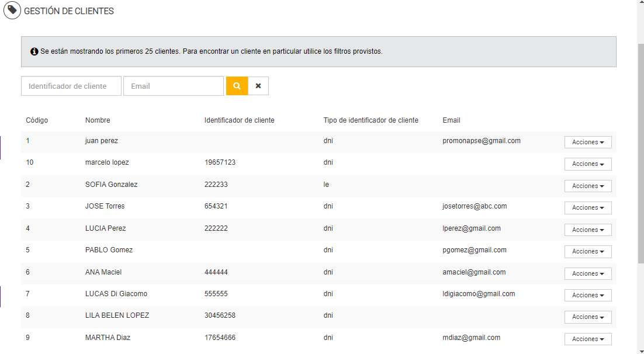Click the info icon in the notice banner
Image resolution: width=644 pixels, height=354 pixels.
pos(34,51)
